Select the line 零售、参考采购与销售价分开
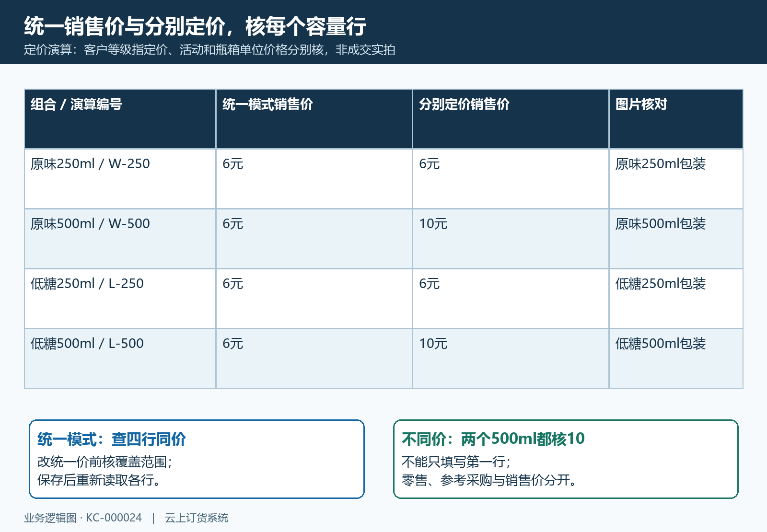 pyautogui.click(x=489, y=480)
